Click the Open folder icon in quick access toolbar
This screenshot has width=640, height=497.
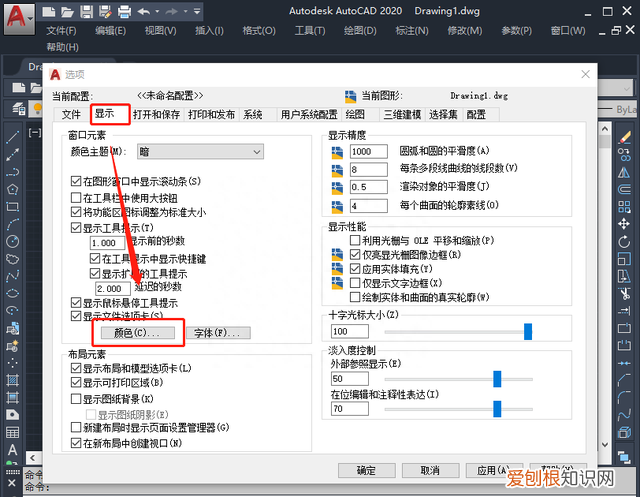coord(67,11)
